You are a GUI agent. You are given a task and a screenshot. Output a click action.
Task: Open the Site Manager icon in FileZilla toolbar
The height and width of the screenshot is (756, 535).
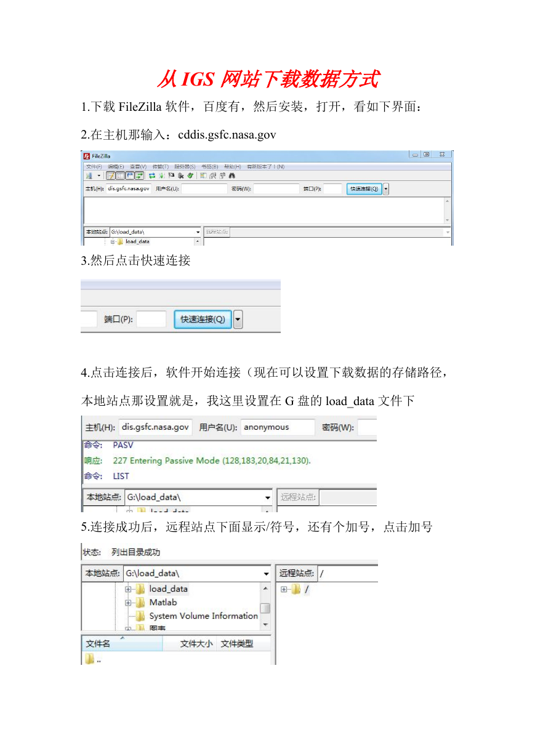pos(89,176)
